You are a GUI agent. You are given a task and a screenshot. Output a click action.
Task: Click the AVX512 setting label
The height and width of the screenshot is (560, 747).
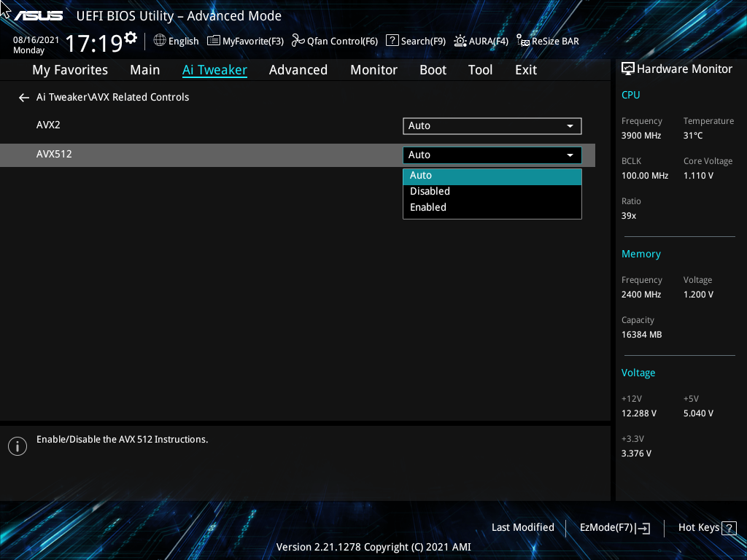click(54, 155)
